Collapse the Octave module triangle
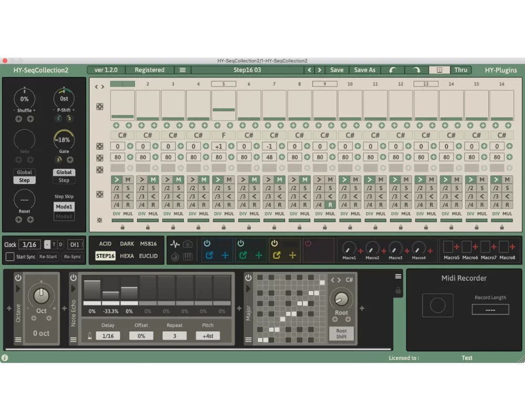Viewport: 525px width, 420px height. pos(18,289)
